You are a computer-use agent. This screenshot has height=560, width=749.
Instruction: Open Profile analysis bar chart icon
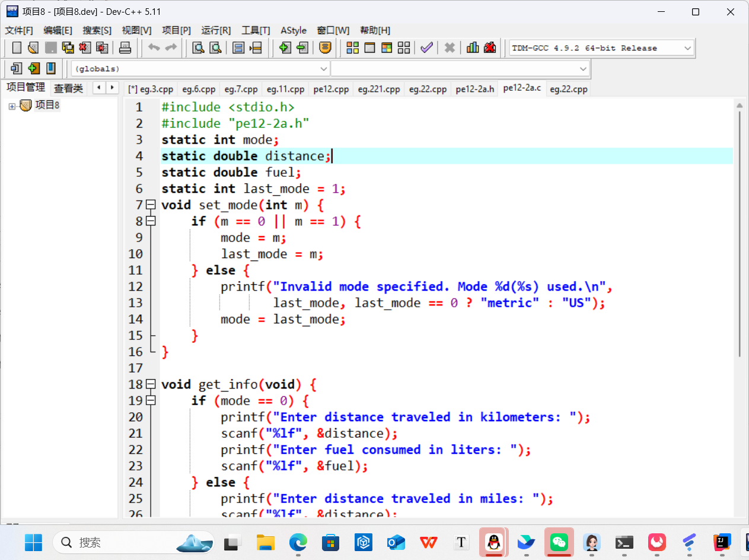tap(473, 48)
